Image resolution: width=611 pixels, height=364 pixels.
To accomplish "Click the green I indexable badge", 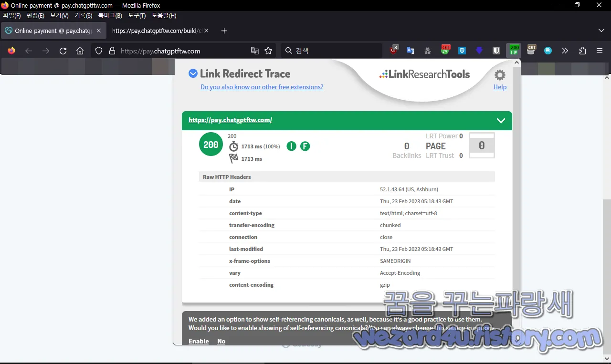I will coord(291,146).
